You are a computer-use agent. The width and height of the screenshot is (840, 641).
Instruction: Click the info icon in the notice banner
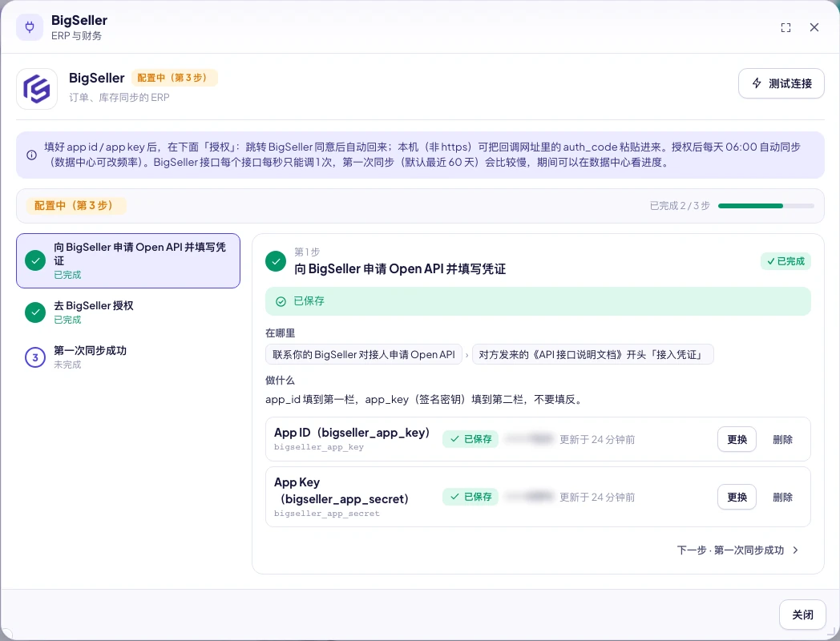(31, 155)
